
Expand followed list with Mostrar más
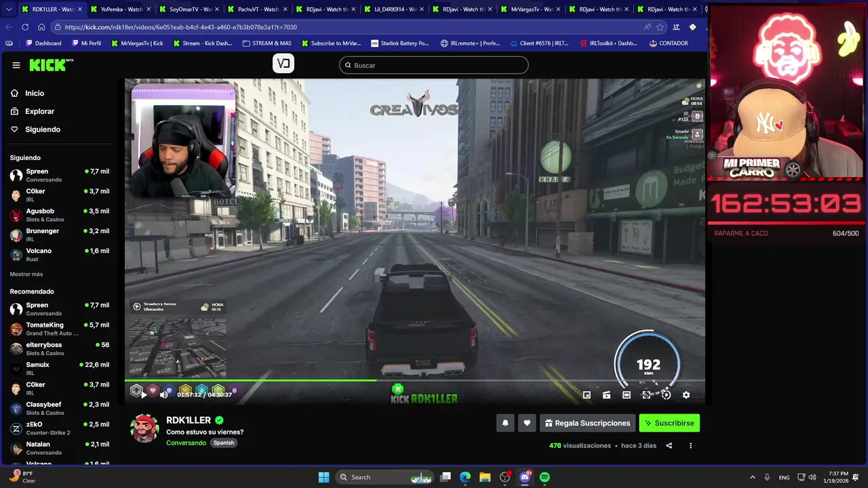(26, 274)
